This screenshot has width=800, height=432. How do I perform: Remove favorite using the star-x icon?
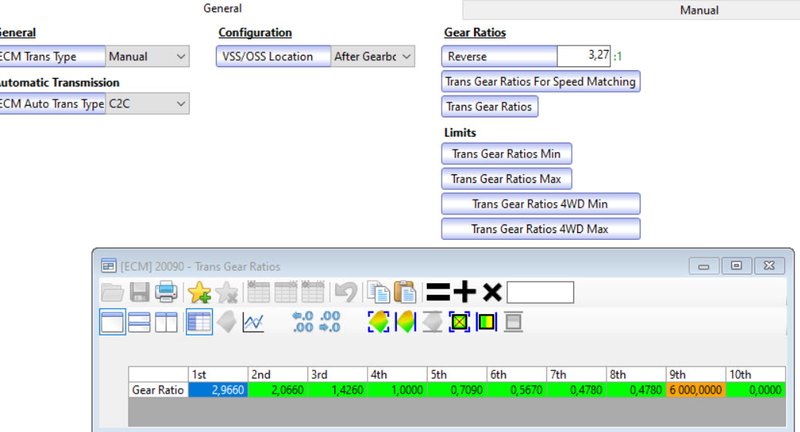(227, 292)
